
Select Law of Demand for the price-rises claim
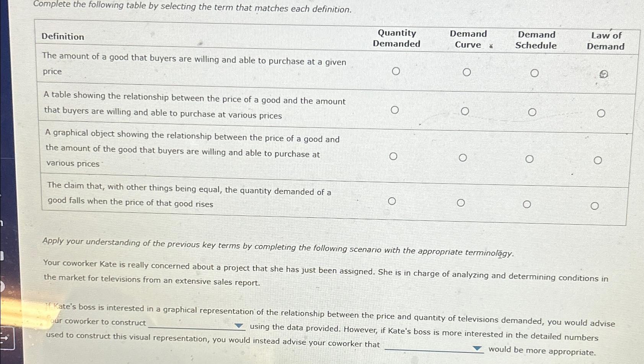click(x=594, y=206)
